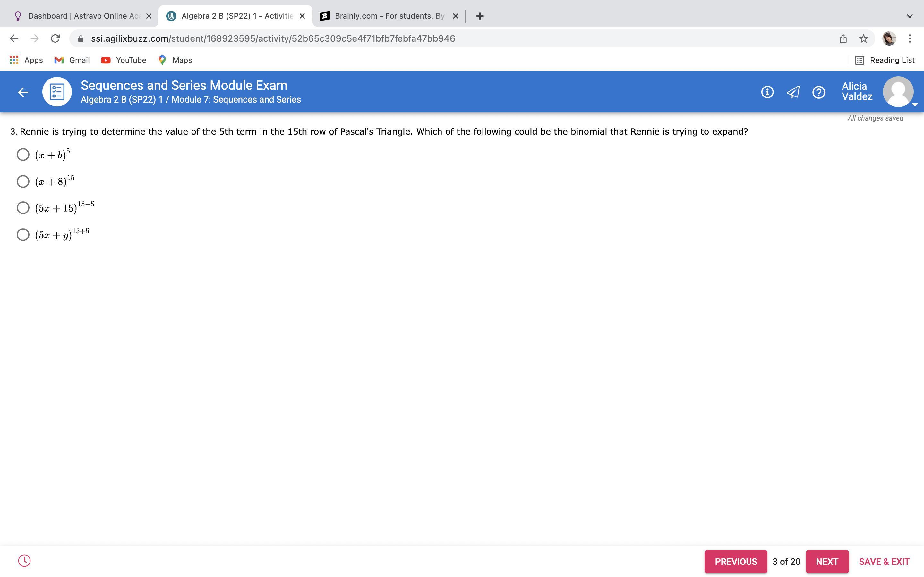This screenshot has width=924, height=577.
Task: Open the help question mark icon
Action: (x=819, y=92)
